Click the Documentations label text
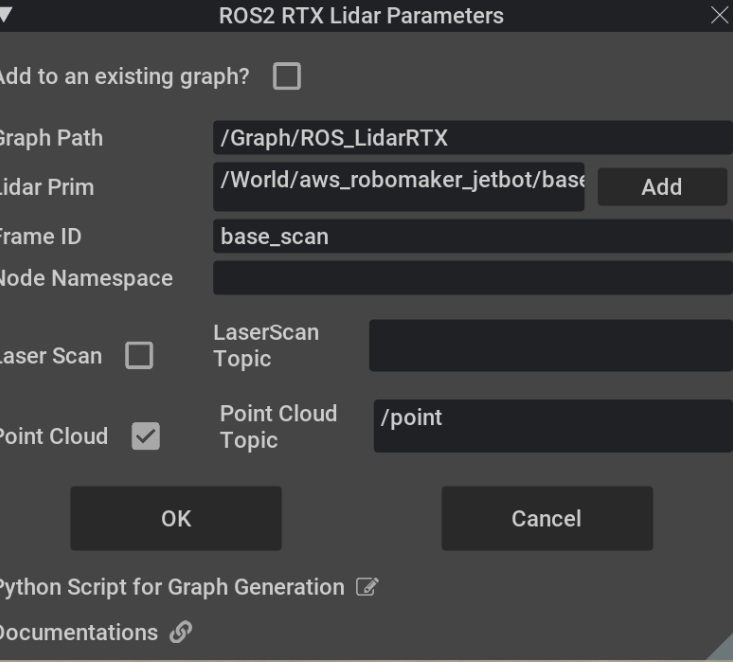The height and width of the screenshot is (662, 733). pos(79,633)
